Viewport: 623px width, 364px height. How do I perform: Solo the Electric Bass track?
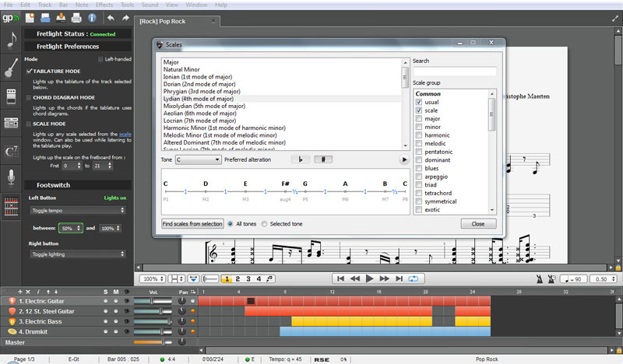pos(105,321)
